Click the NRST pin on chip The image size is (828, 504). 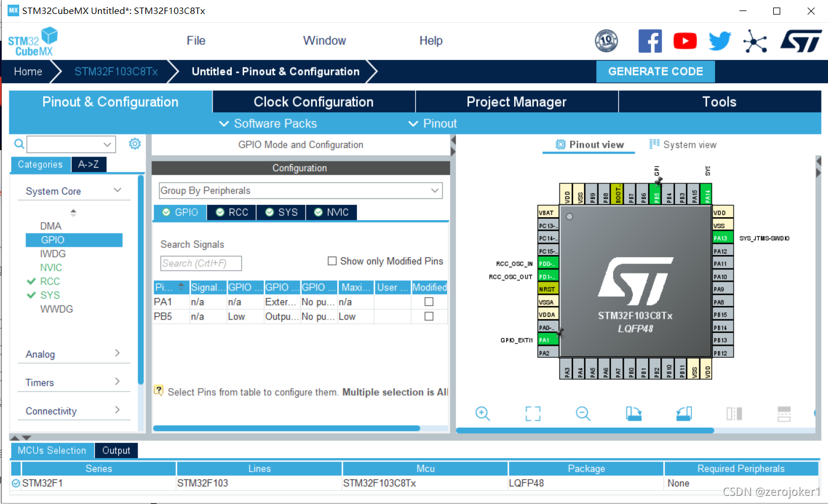tap(548, 289)
